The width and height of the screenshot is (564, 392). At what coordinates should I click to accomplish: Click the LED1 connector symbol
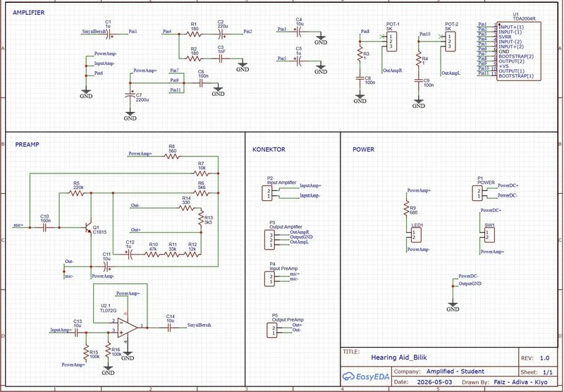click(x=416, y=235)
